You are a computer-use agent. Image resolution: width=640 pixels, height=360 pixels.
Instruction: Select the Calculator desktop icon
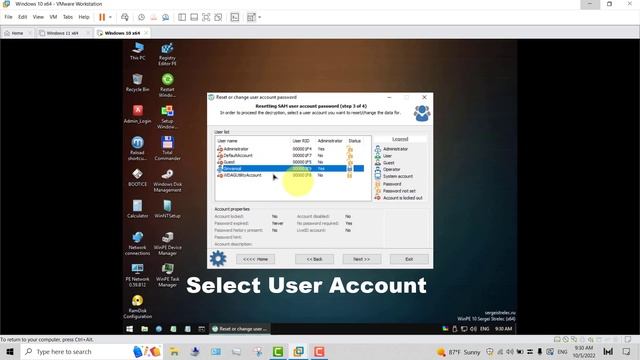pos(138,209)
